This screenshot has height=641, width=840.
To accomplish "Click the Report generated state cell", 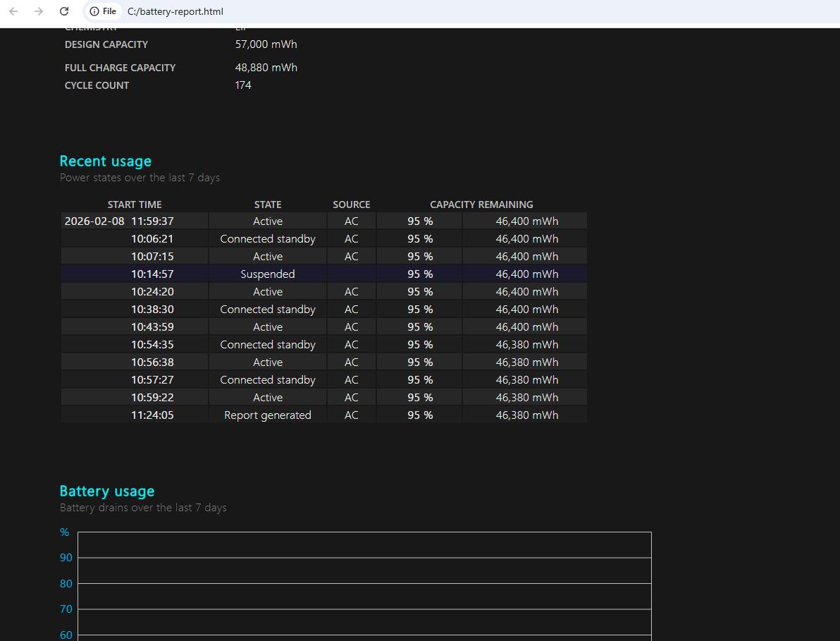I will 267,415.
